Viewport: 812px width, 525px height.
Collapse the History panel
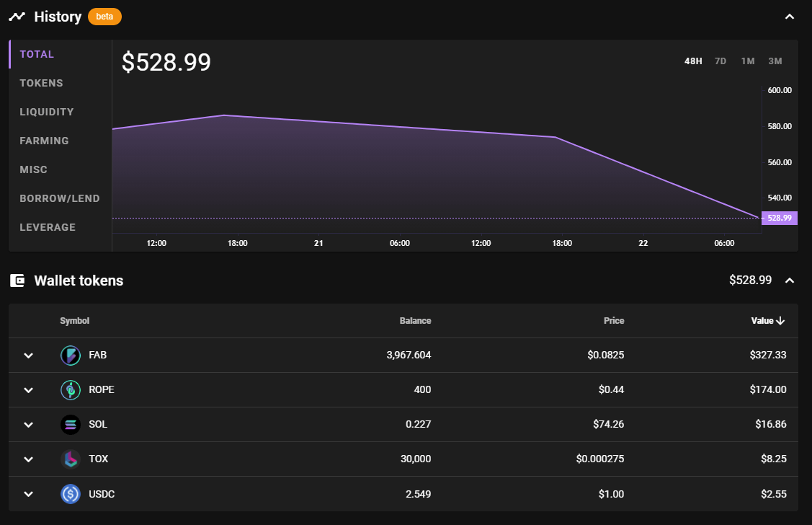(x=790, y=16)
